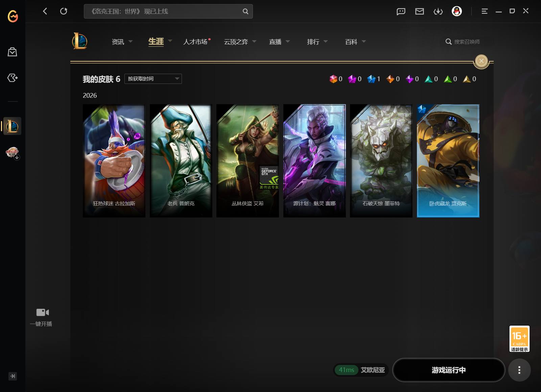Open the hamburger main menu icon
This screenshot has width=541, height=392.
[485, 11]
